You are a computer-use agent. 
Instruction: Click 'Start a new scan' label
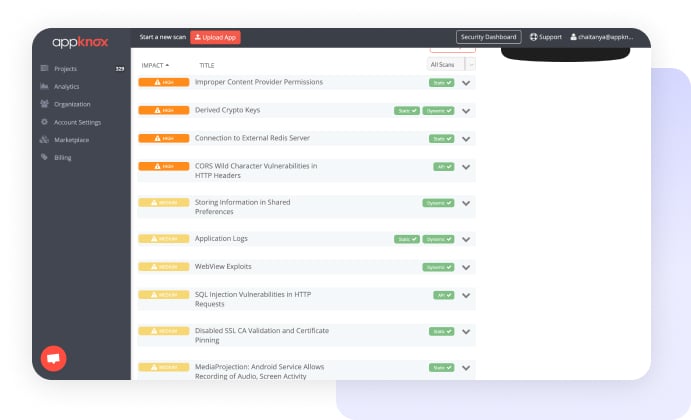[163, 37]
